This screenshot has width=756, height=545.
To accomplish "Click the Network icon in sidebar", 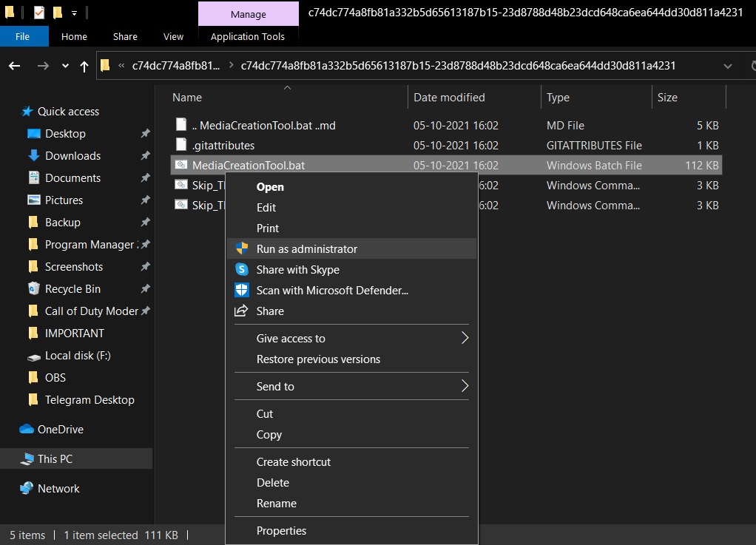I will click(27, 488).
